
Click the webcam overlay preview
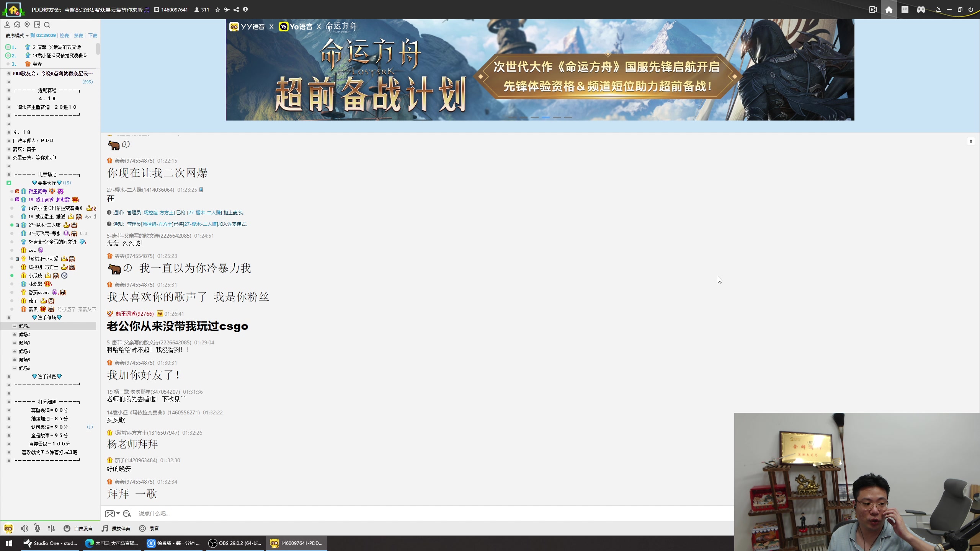click(857, 482)
